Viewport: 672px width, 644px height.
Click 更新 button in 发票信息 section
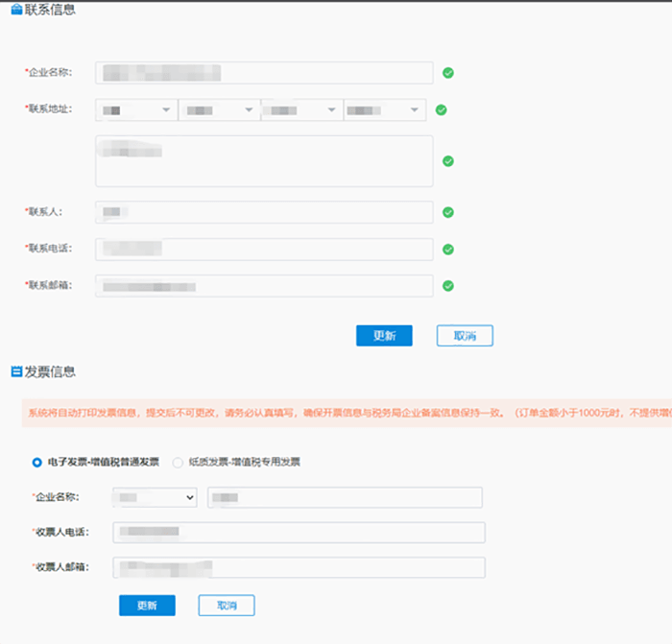147,606
